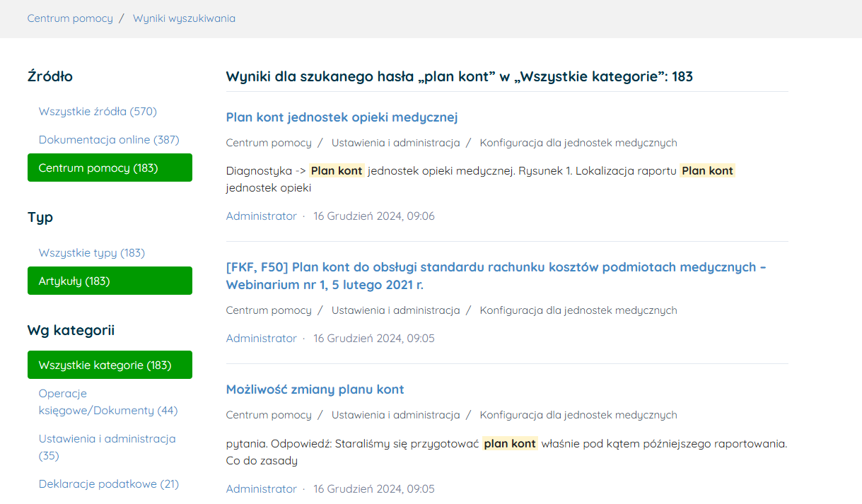Click date 16 Grudzień 2024, 09:06

pos(374,216)
